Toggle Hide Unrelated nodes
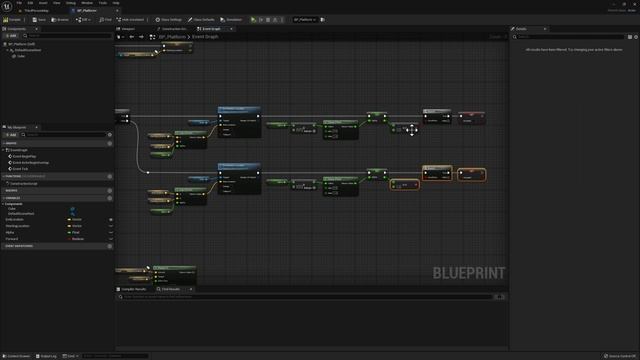Viewport: 640px width, 360px height. coord(130,20)
